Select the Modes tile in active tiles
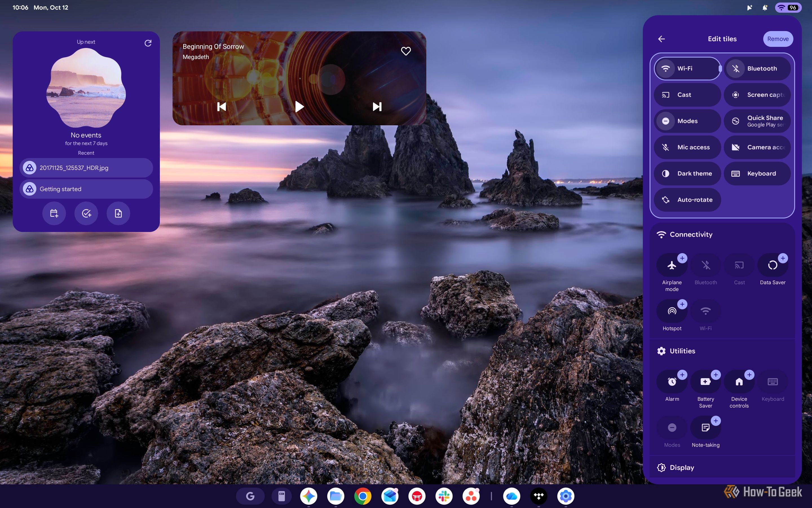 pyautogui.click(x=687, y=121)
